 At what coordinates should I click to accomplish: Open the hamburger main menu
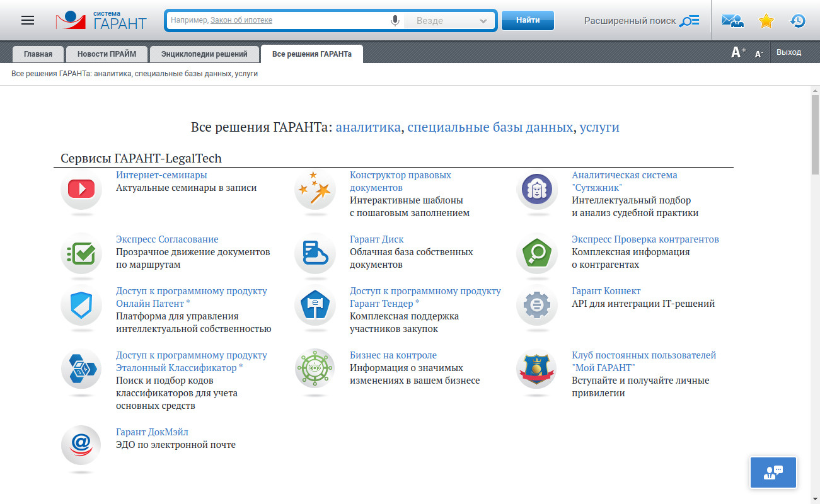(x=28, y=20)
